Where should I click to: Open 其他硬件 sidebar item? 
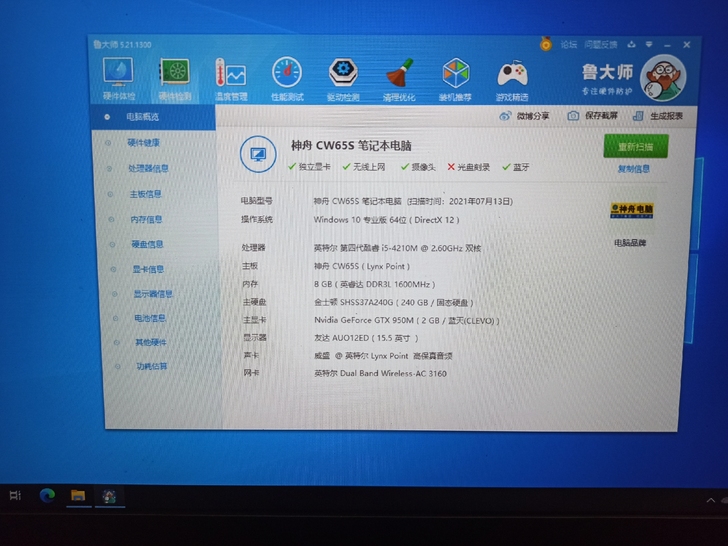(150, 342)
